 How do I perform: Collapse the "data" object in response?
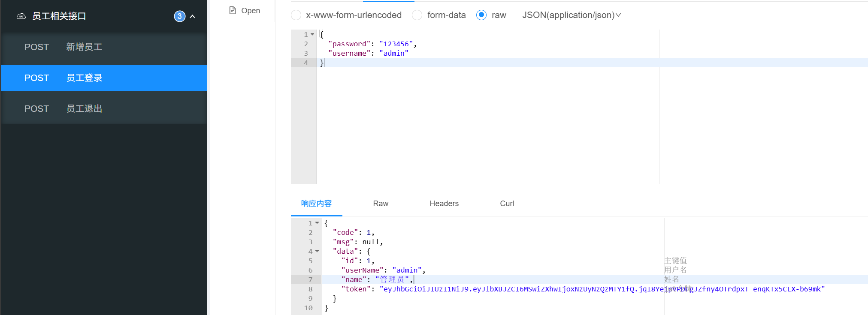point(317,251)
